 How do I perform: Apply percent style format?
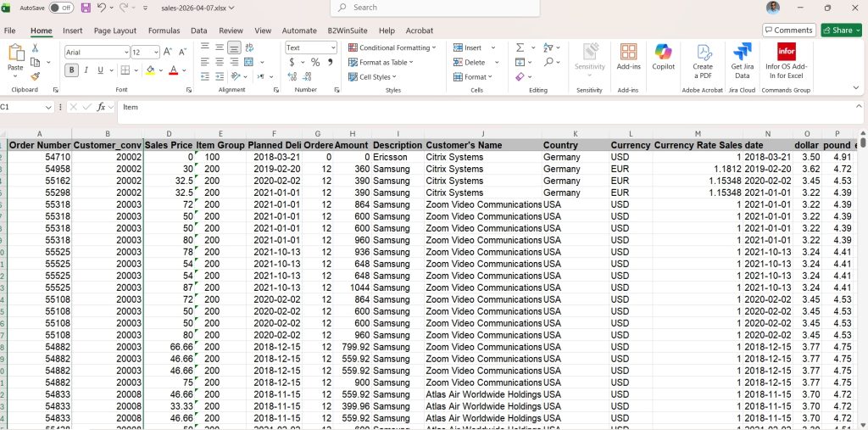tap(315, 62)
